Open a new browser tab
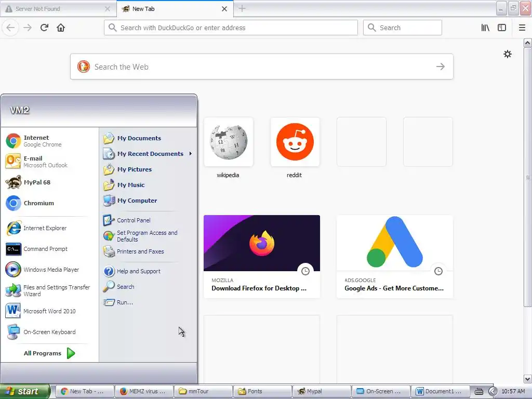The image size is (532, 399). (242, 8)
